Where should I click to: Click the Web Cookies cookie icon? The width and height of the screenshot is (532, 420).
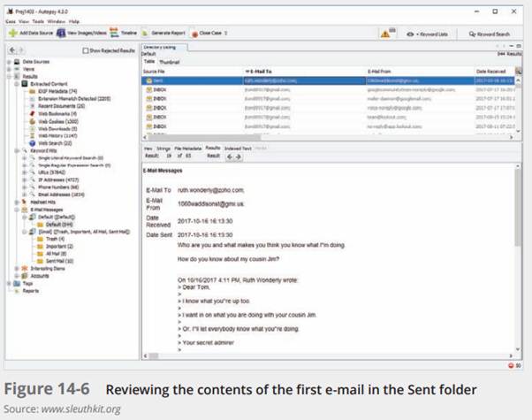[x=33, y=121]
